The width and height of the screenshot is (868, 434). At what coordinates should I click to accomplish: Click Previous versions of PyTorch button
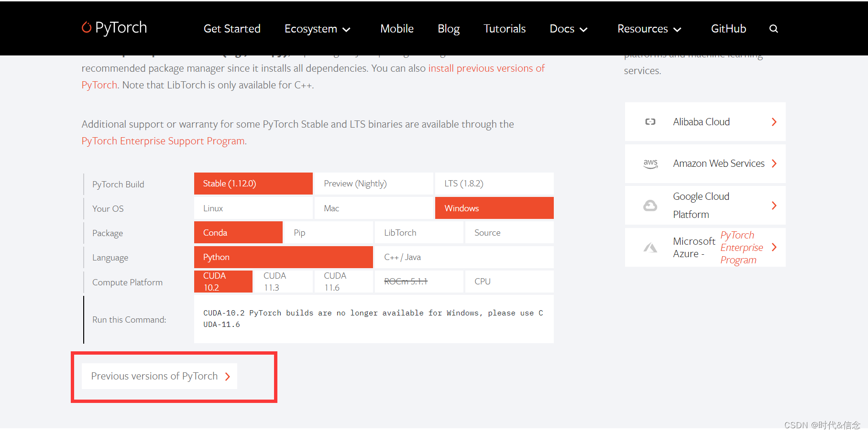159,376
